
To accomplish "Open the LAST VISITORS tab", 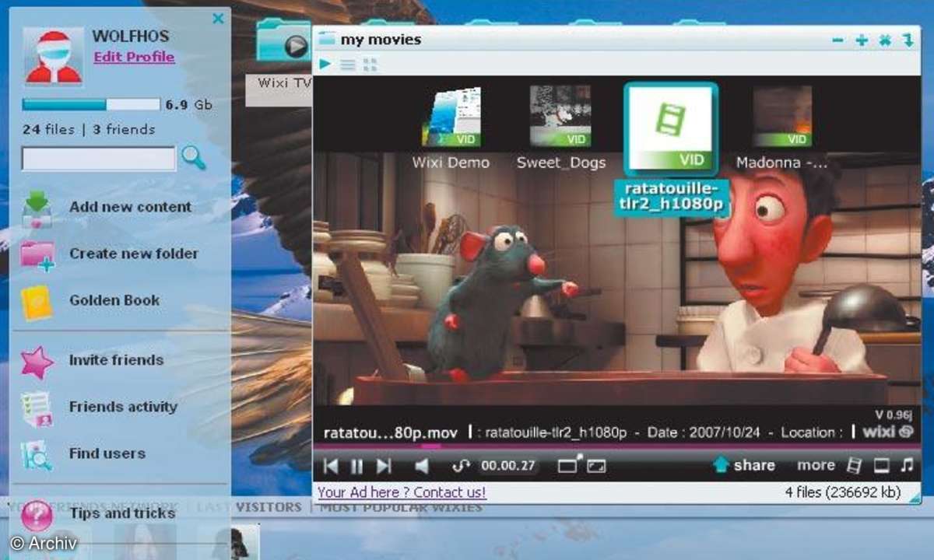I will point(249,507).
